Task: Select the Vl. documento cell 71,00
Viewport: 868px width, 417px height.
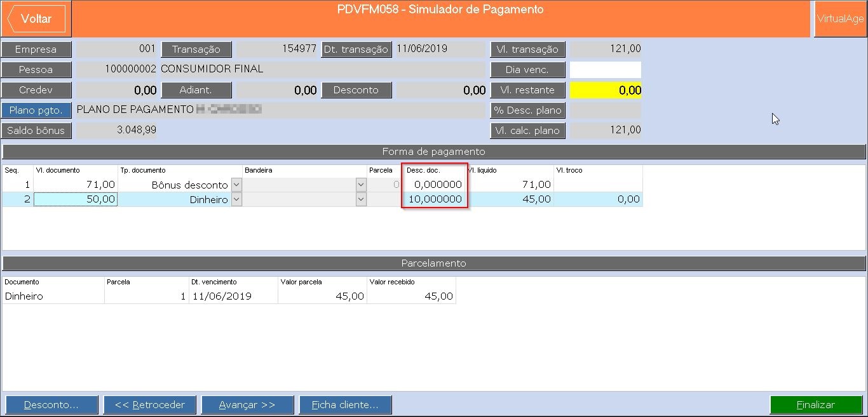Action: pos(76,185)
